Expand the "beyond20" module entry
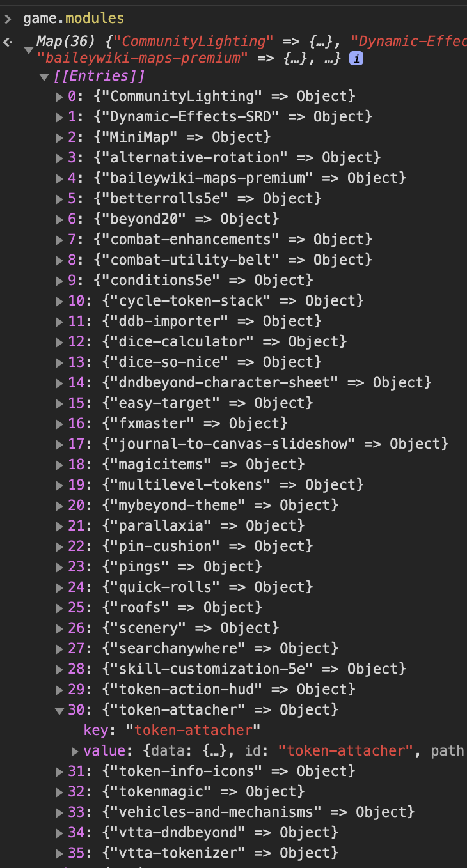 [x=59, y=219]
